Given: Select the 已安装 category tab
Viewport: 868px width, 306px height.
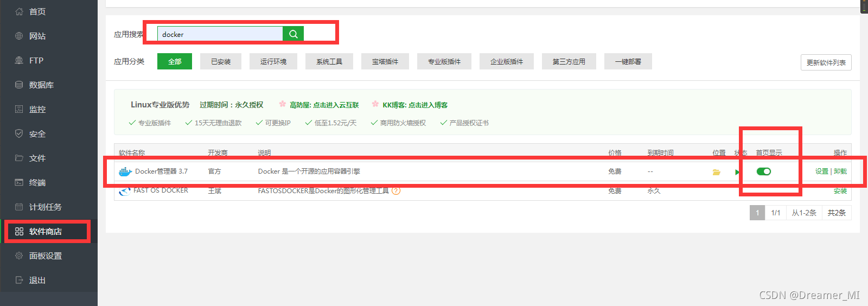Looking at the screenshot, I should click(x=221, y=61).
